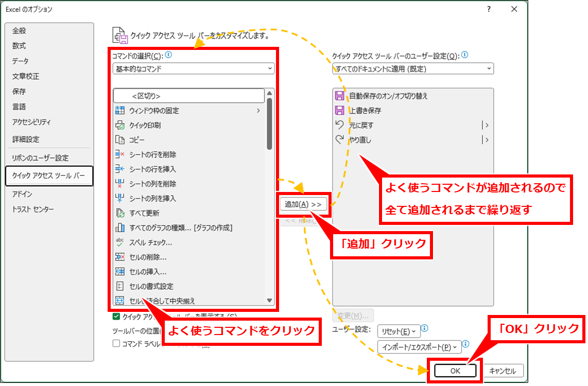Select the Refresh All (すべて更新) icon
Screen dimensions: 588x386
tap(120, 213)
